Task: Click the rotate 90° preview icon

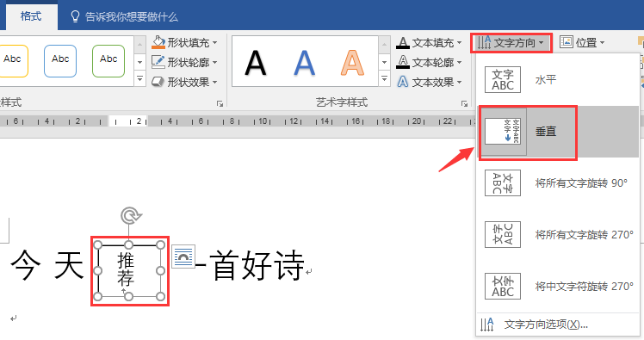Action: [503, 183]
